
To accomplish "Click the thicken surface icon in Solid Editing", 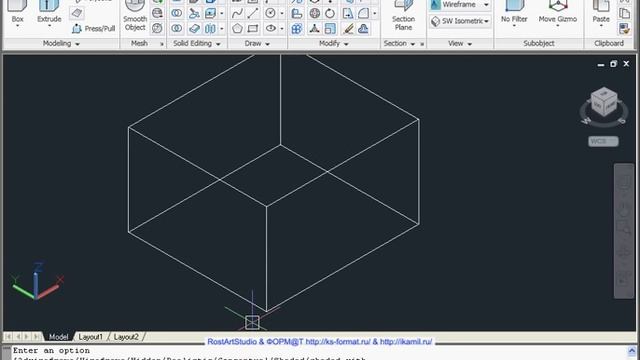I will coord(194,29).
